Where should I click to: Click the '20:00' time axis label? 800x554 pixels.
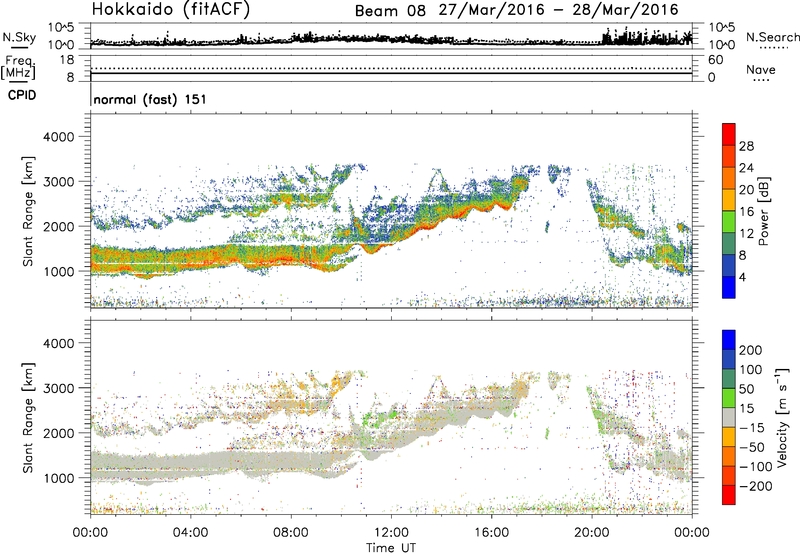click(x=592, y=533)
